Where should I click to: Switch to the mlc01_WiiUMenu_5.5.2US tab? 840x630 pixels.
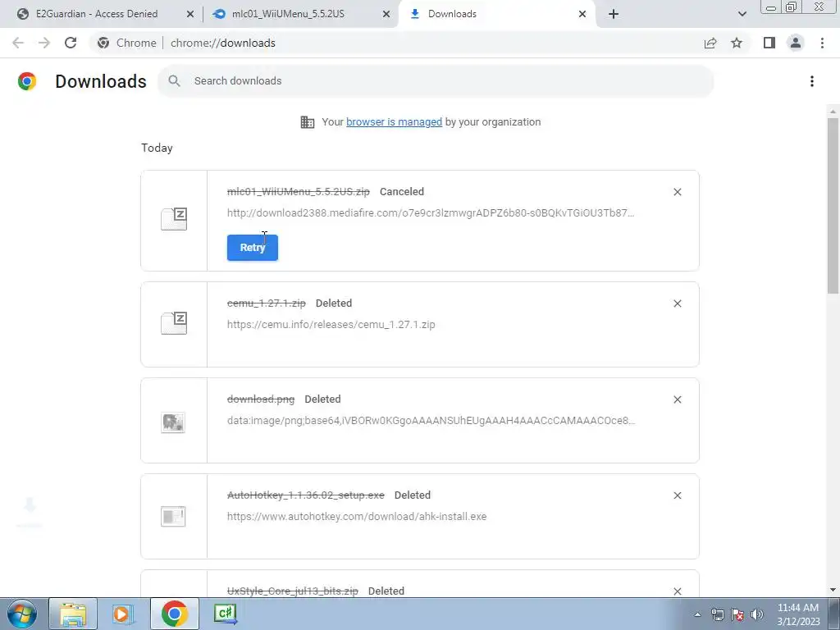coord(288,14)
